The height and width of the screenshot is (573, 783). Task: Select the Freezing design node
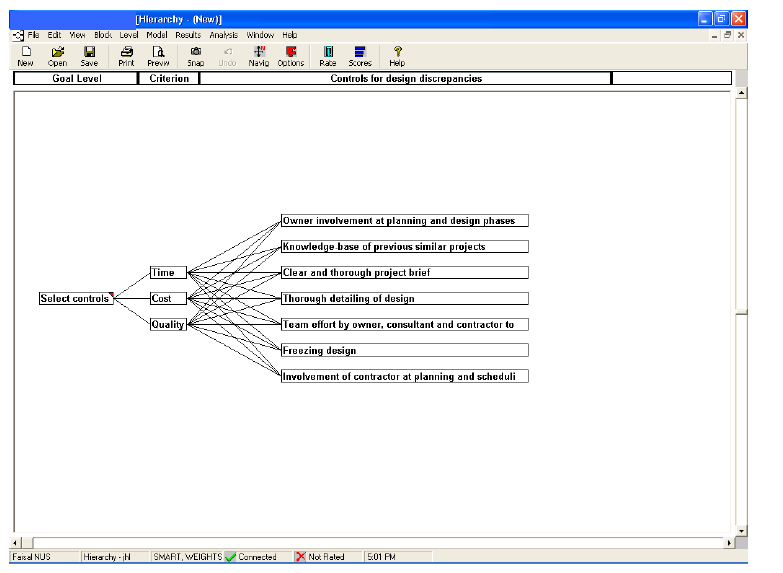(404, 351)
